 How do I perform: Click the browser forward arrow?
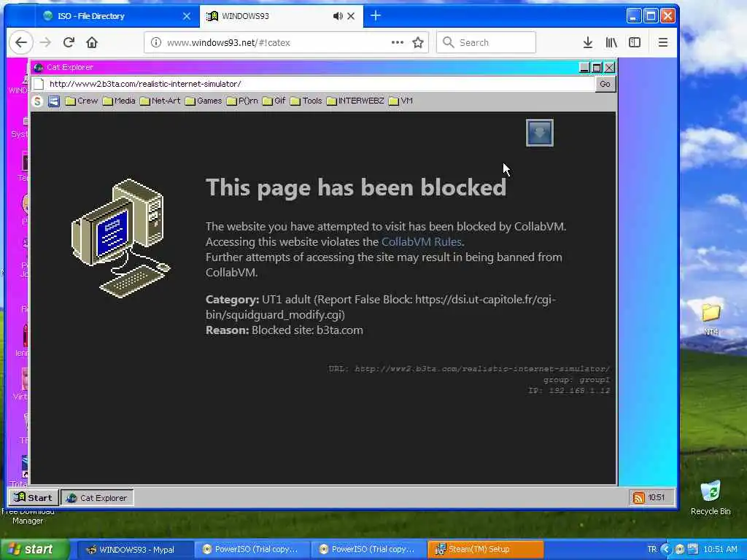(x=45, y=43)
